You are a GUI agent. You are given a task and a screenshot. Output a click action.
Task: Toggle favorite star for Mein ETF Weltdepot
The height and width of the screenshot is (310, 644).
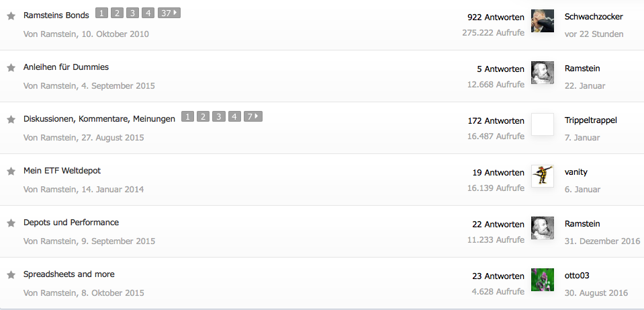(11, 171)
